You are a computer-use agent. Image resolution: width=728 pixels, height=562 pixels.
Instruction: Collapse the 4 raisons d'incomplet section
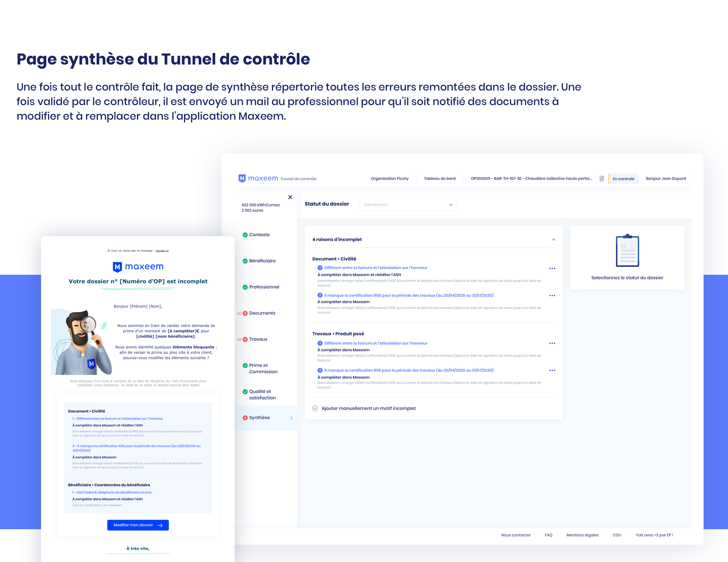tap(553, 239)
